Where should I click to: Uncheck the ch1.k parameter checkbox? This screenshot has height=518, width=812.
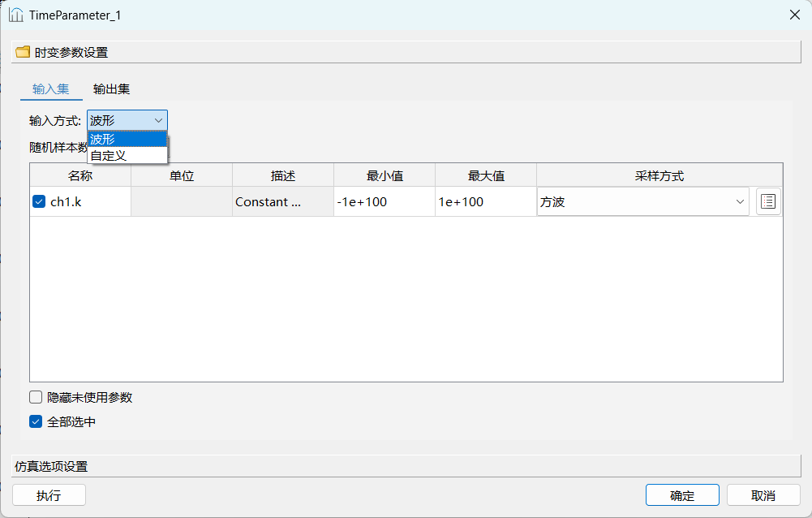tap(39, 201)
